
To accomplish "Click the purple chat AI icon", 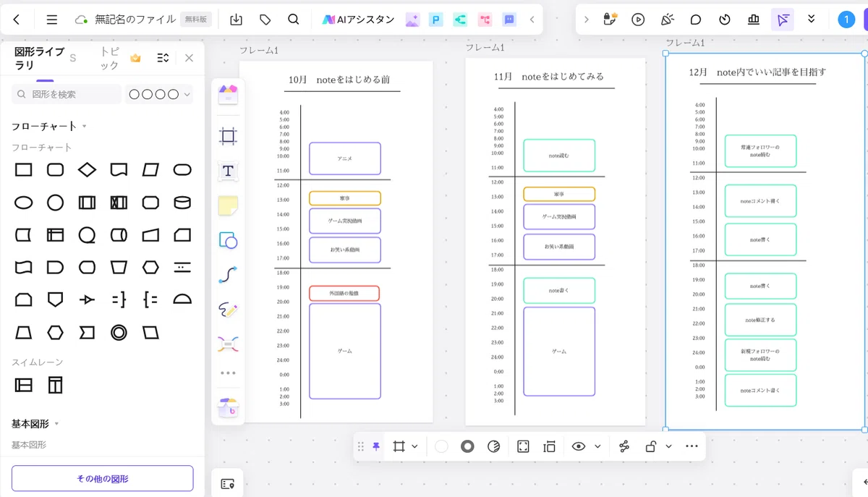I will [x=509, y=20].
